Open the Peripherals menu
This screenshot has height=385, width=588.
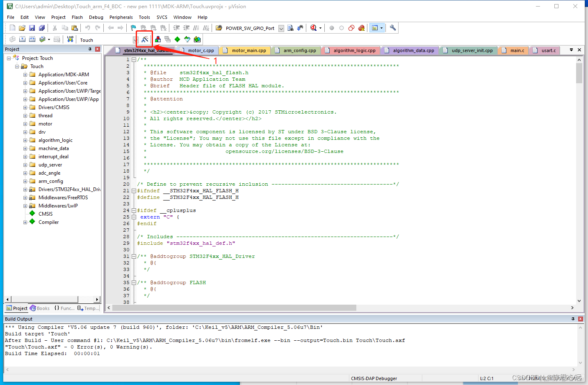pyautogui.click(x=121, y=17)
